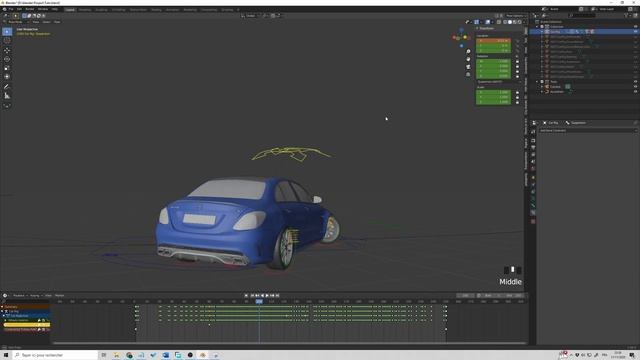Click the navigation gizmo top Z axis
This screenshot has height=360, width=640.
point(461,30)
